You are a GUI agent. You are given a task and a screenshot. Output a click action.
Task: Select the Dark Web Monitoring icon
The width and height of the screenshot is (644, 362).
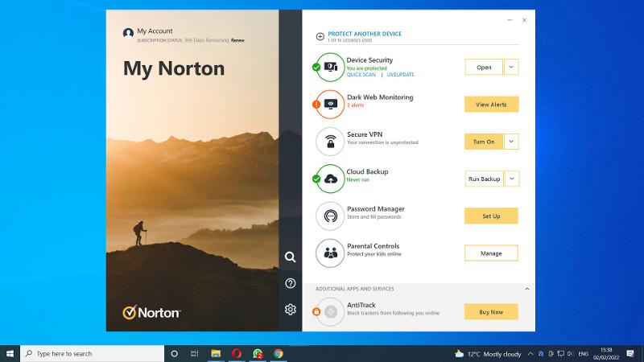(331, 105)
